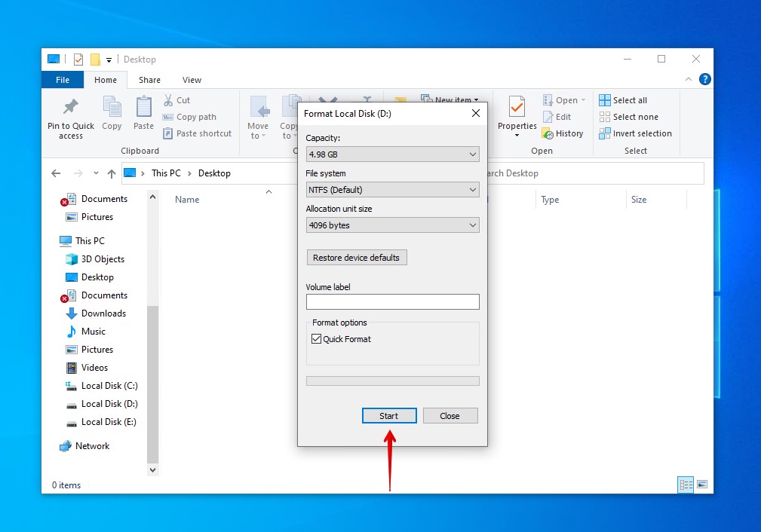
Task: Sort by the Name column header
Action: 187,200
